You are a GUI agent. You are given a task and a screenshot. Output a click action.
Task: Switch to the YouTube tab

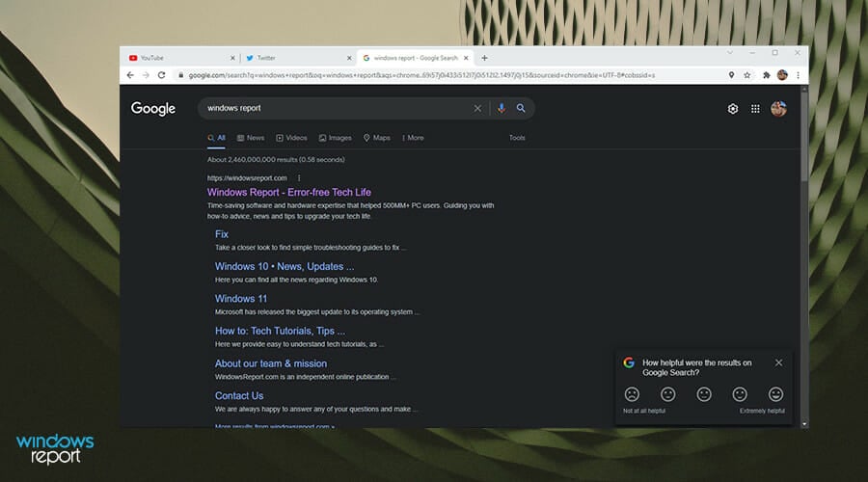click(179, 58)
